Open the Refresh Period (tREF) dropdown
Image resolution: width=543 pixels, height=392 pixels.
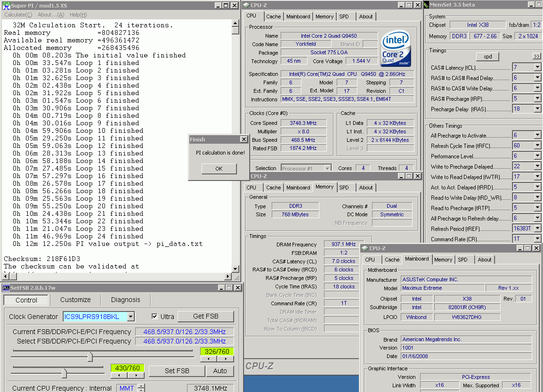[x=537, y=229]
